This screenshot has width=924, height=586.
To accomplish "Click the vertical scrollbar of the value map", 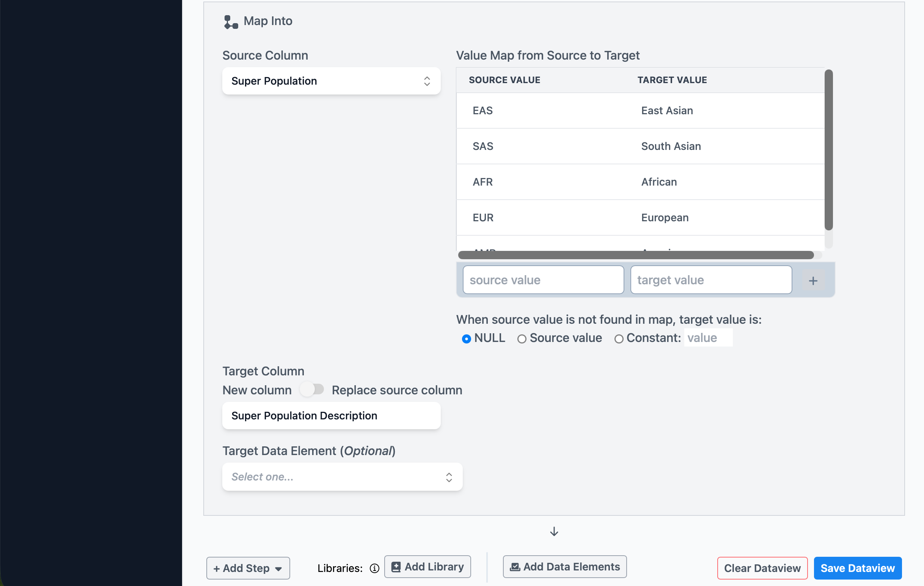I will 828,150.
